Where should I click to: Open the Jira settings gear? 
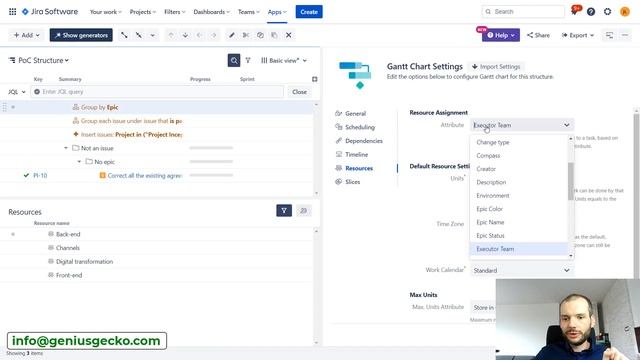pos(607,12)
